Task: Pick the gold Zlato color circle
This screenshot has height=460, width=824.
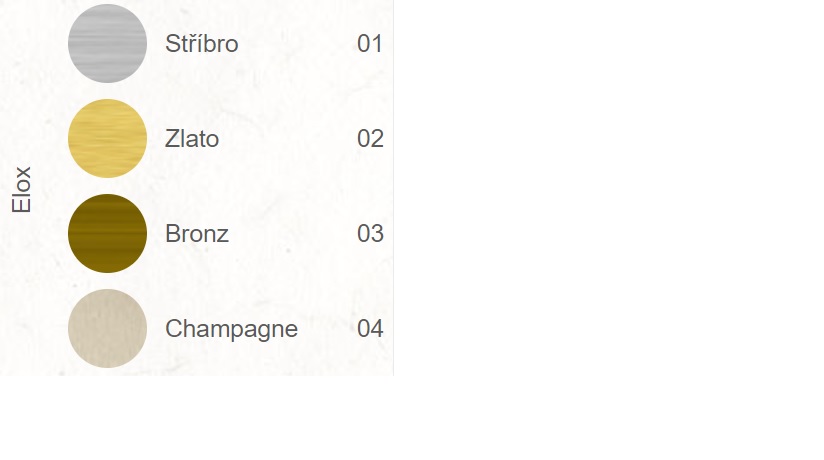Action: (x=107, y=138)
